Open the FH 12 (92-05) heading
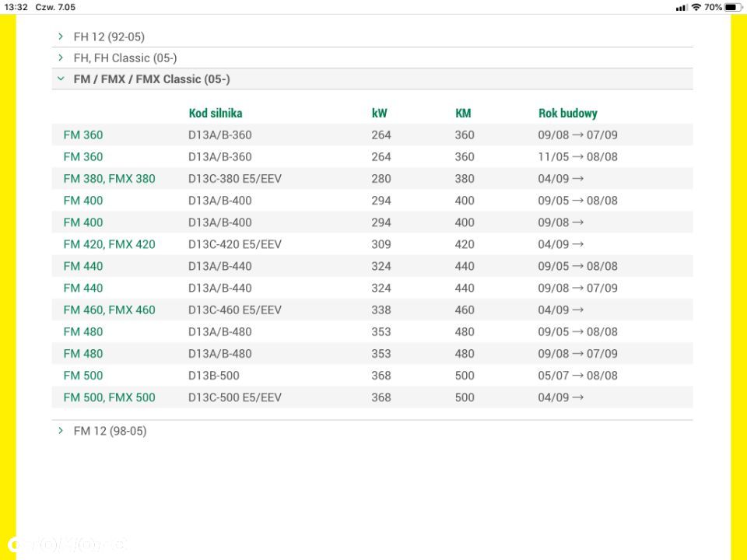The height and width of the screenshot is (560, 747). tap(109, 37)
